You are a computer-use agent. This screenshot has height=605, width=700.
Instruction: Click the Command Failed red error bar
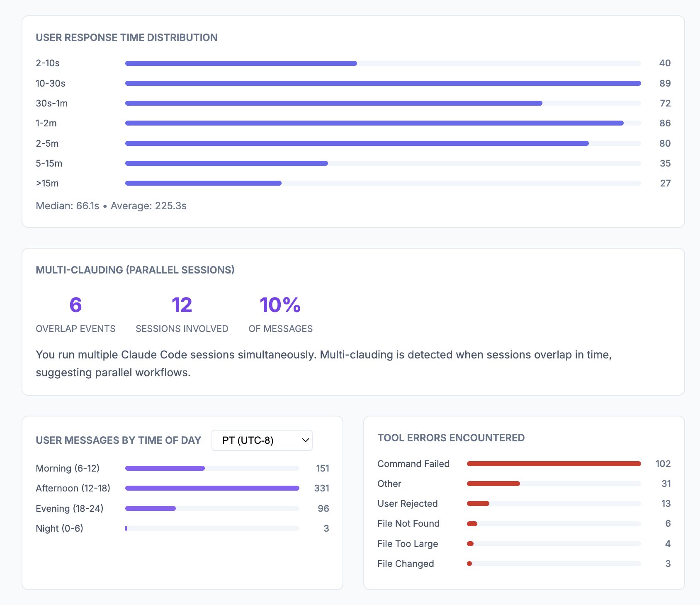click(554, 464)
